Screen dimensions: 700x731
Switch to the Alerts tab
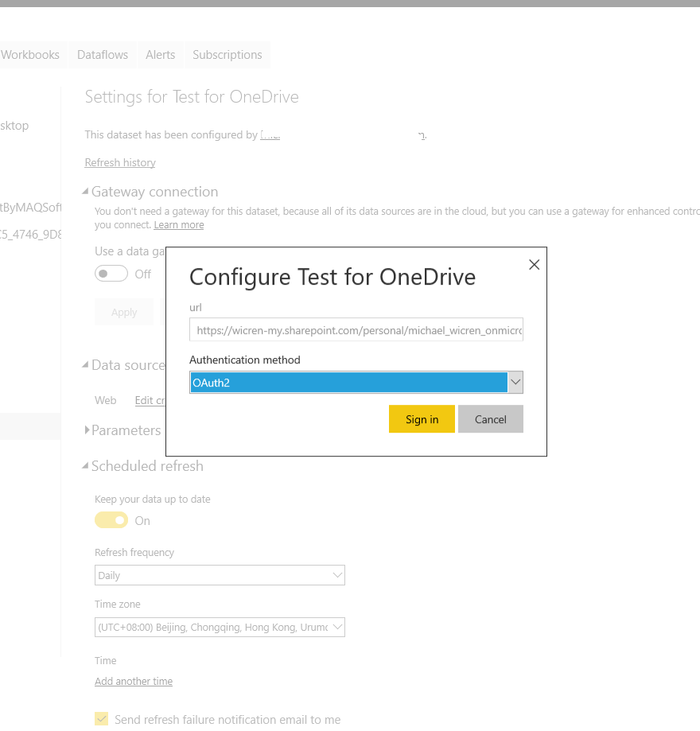[161, 55]
